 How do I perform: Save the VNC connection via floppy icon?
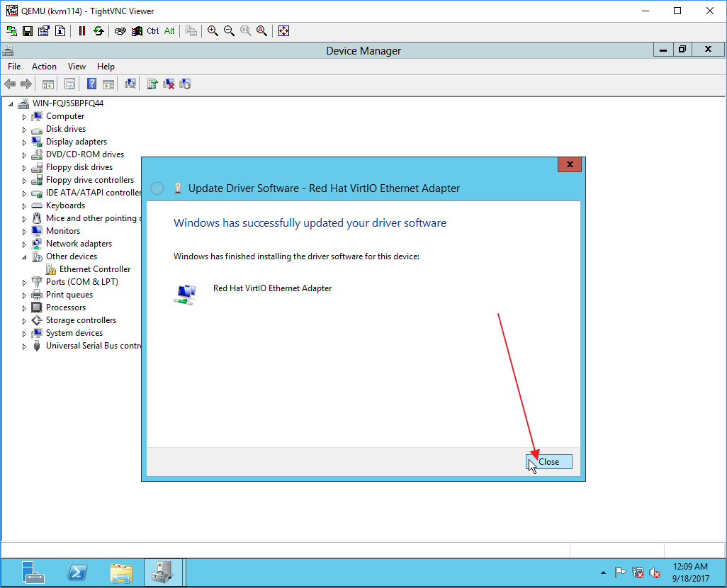coord(28,31)
